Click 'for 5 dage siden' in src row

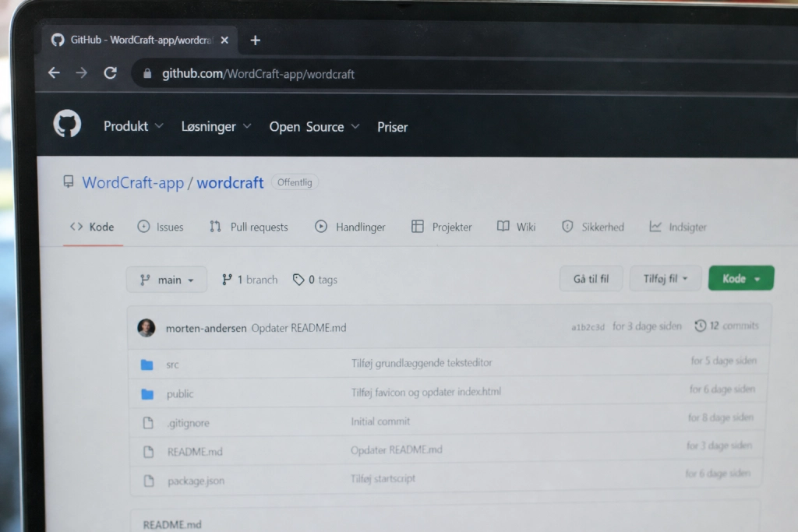pyautogui.click(x=723, y=361)
